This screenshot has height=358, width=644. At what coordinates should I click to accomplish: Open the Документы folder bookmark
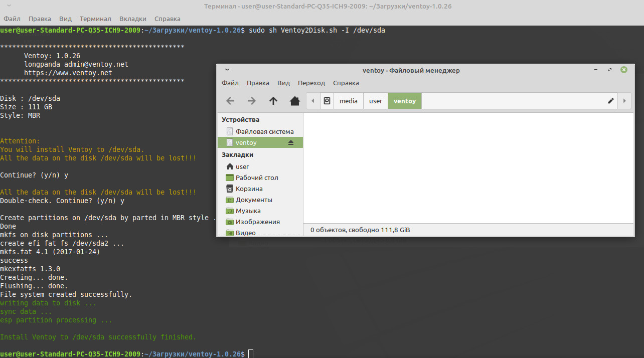pyautogui.click(x=254, y=200)
